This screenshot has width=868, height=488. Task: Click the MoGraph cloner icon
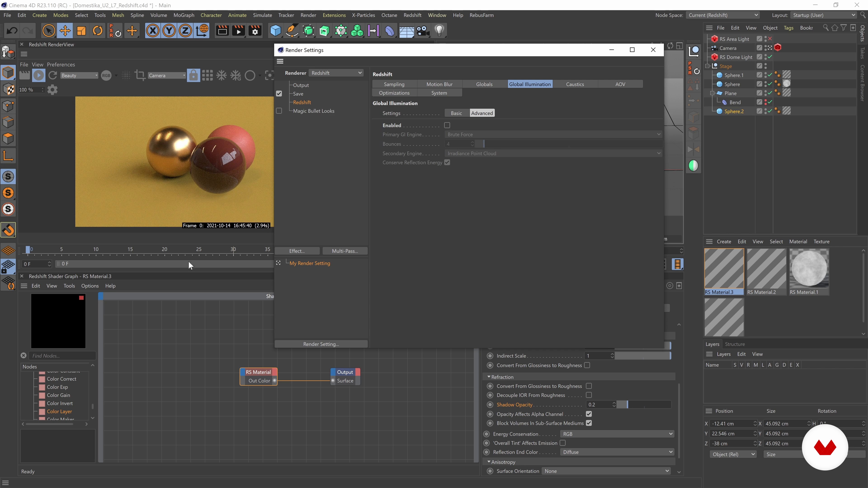point(357,31)
